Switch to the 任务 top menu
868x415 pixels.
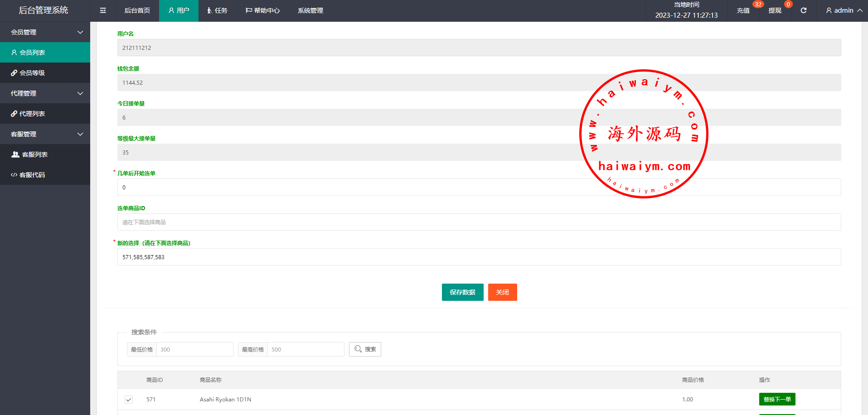point(217,10)
